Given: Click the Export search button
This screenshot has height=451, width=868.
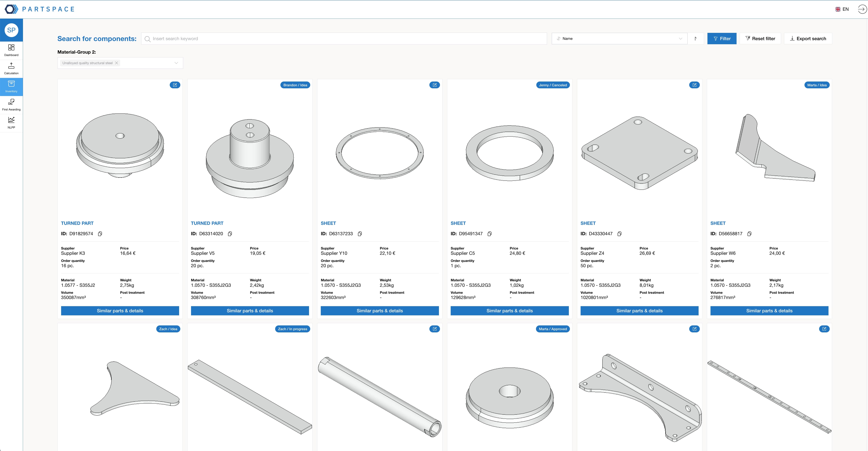Looking at the screenshot, I should click(808, 39).
